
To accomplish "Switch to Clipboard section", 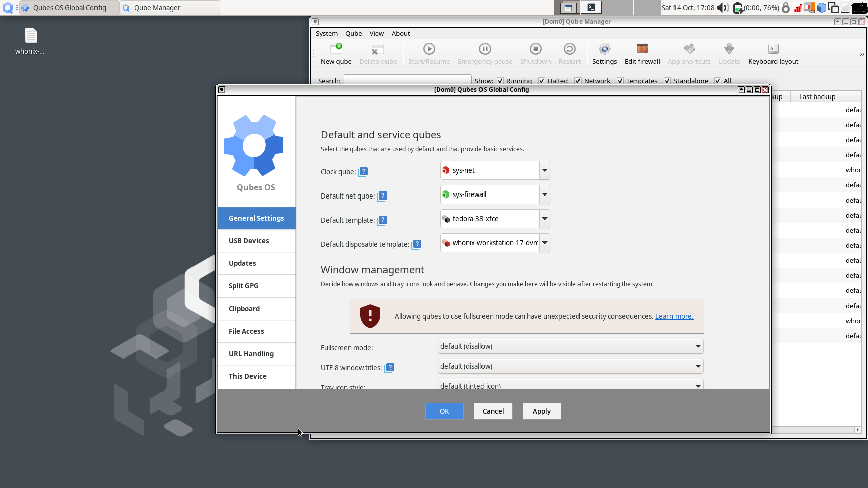I will (256, 309).
